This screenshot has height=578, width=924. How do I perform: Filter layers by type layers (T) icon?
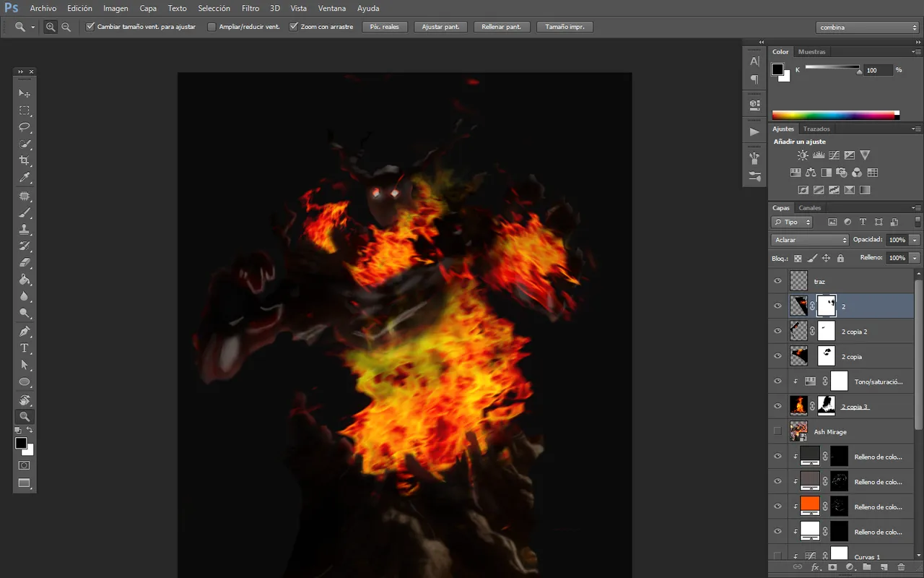coord(863,223)
